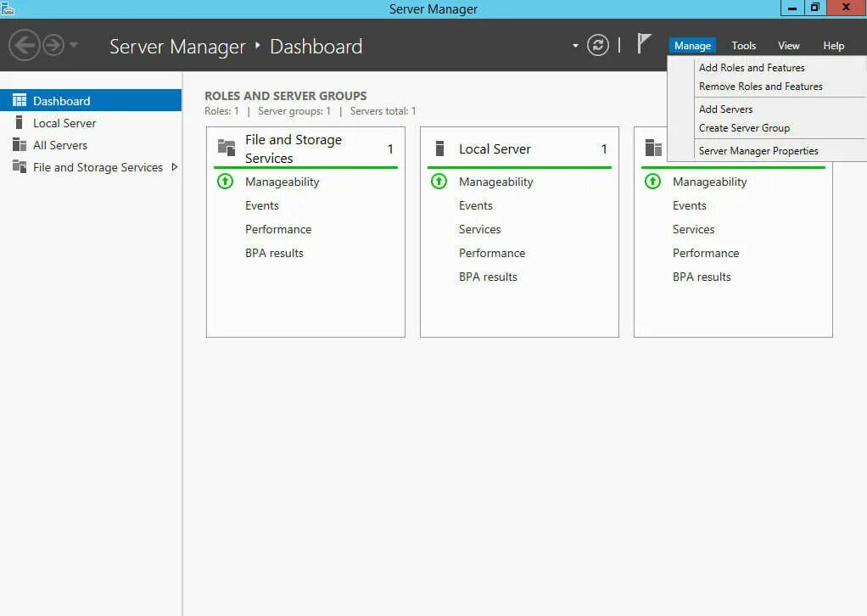The image size is (867, 616).
Task: Close the Server Manager window
Action: [846, 8]
